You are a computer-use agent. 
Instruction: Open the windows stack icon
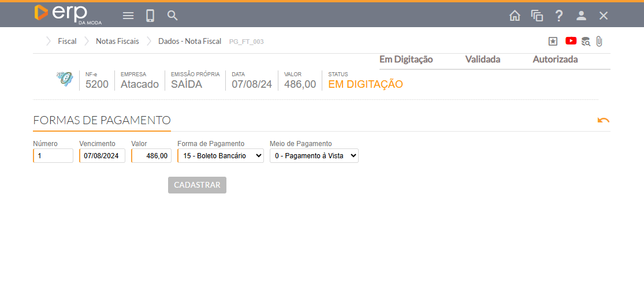537,16
